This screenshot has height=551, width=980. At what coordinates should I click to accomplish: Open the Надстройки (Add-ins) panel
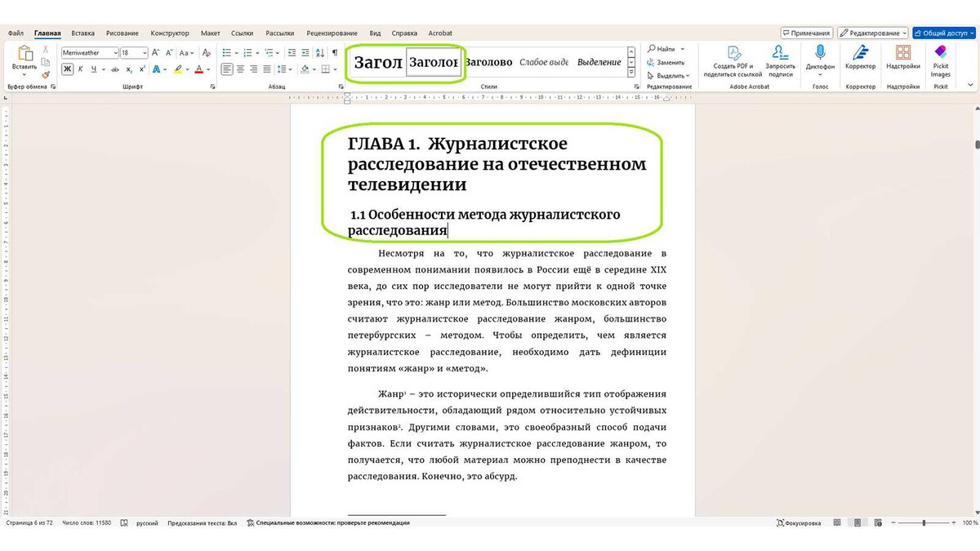pos(903,56)
